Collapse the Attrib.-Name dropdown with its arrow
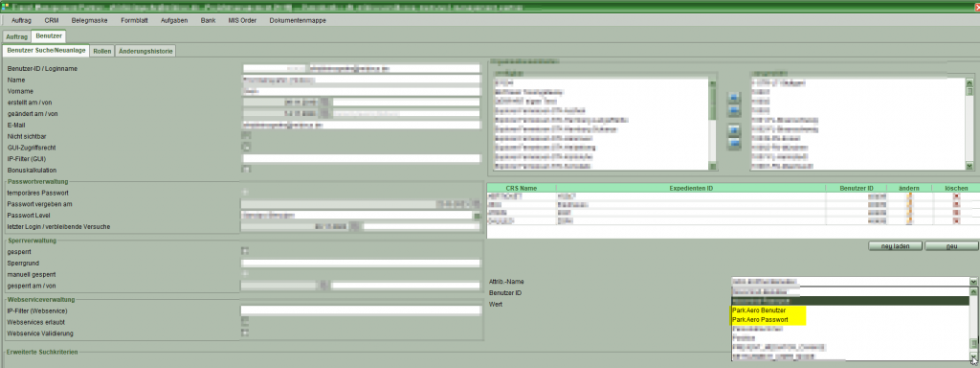The height and width of the screenshot is (368, 980). [x=973, y=283]
